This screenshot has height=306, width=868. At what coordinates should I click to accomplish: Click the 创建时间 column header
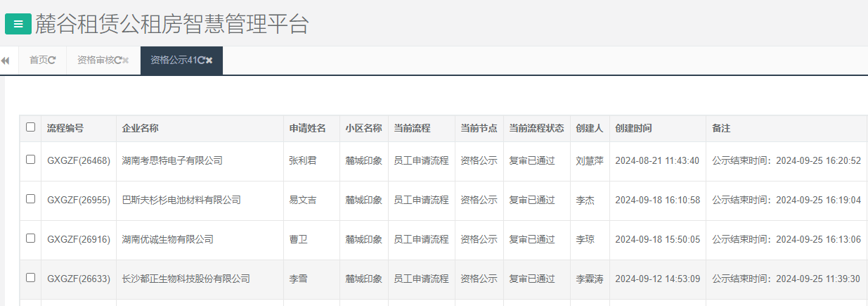tap(633, 129)
